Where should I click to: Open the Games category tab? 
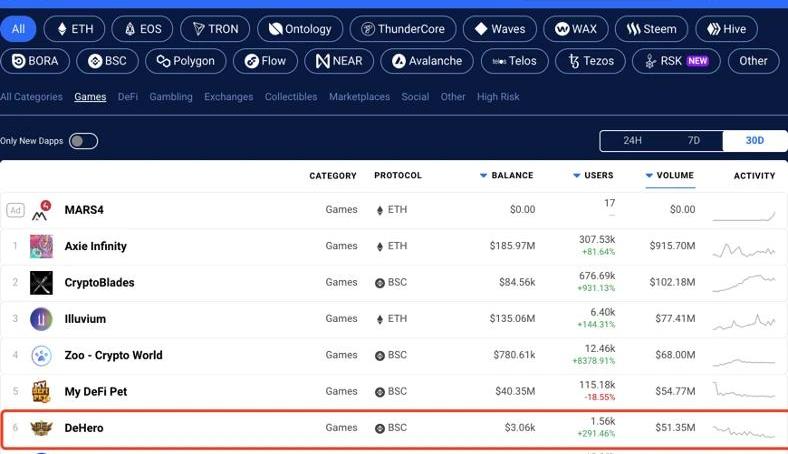tap(90, 97)
